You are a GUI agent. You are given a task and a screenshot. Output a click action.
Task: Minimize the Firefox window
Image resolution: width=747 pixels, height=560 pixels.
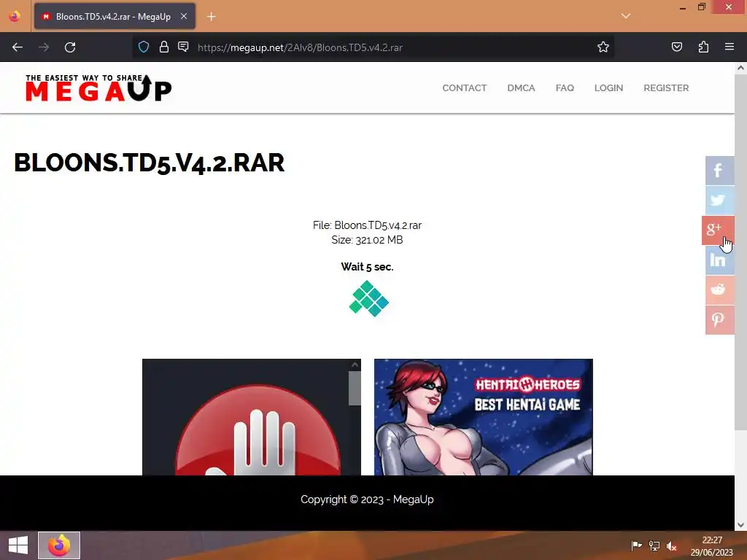pos(683,7)
